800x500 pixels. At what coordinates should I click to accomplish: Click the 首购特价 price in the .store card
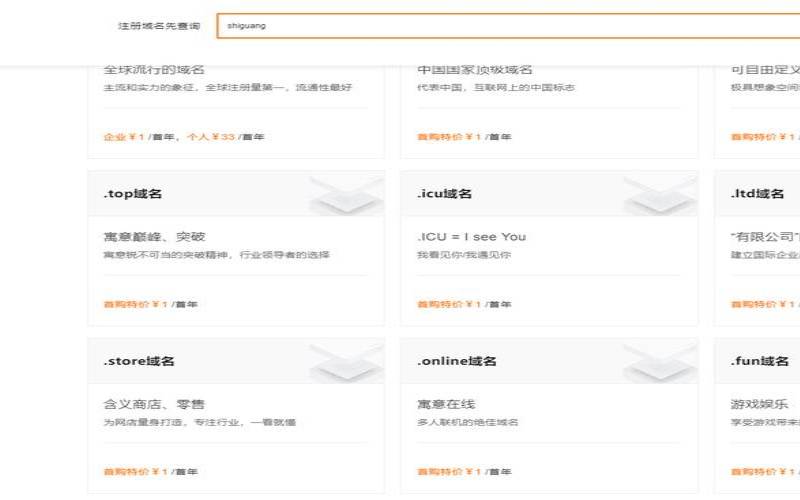[151, 471]
